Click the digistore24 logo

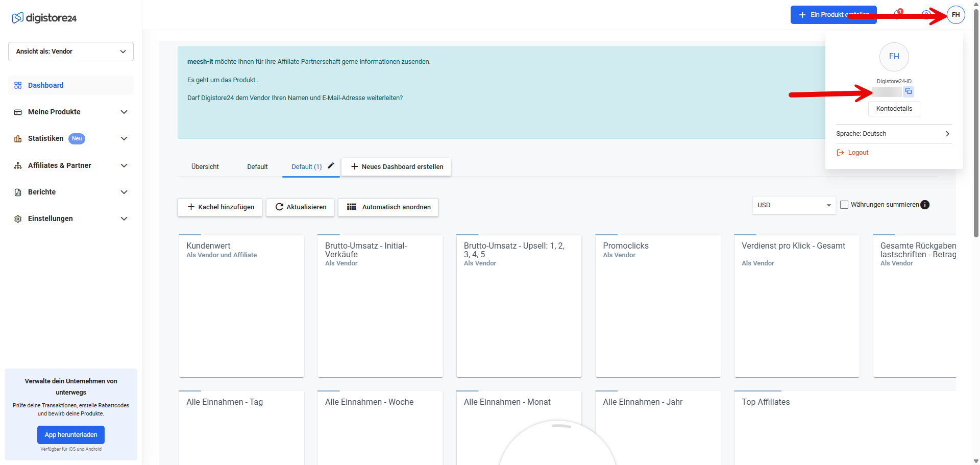(44, 18)
